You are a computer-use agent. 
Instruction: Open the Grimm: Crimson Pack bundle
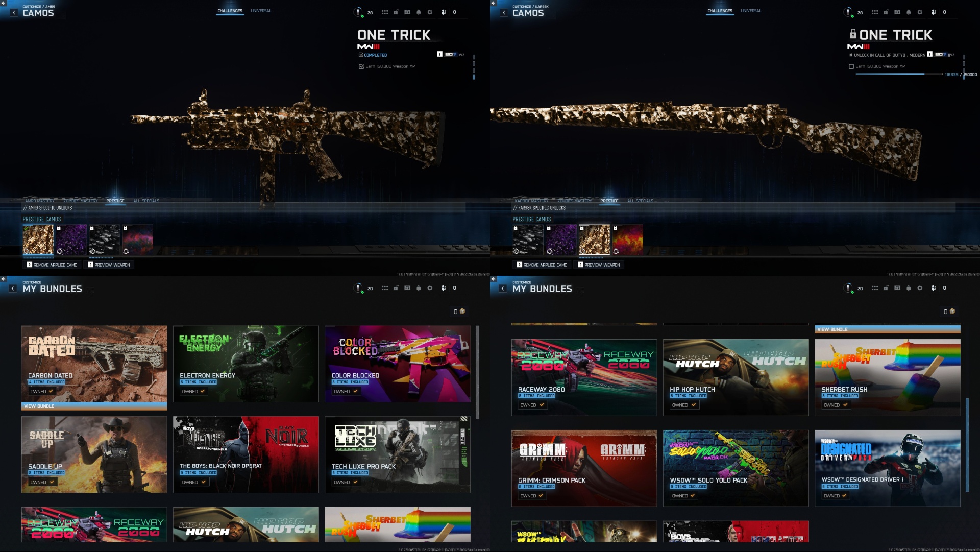(x=584, y=468)
